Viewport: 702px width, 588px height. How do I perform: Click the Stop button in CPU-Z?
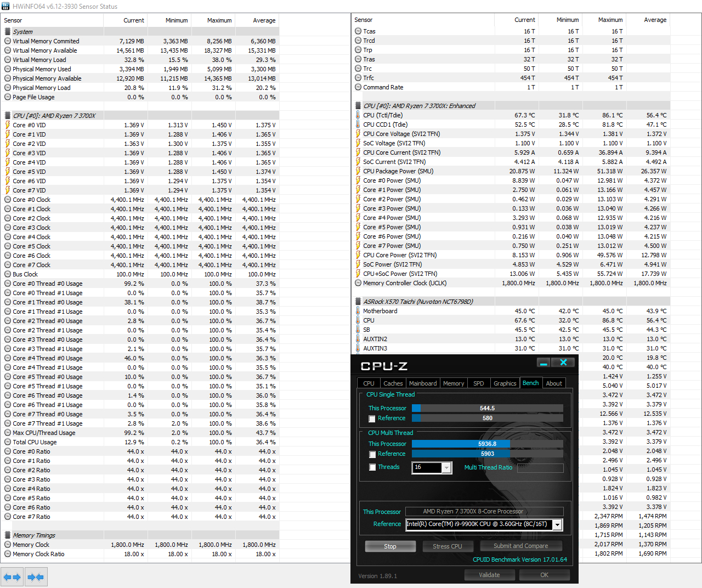390,546
